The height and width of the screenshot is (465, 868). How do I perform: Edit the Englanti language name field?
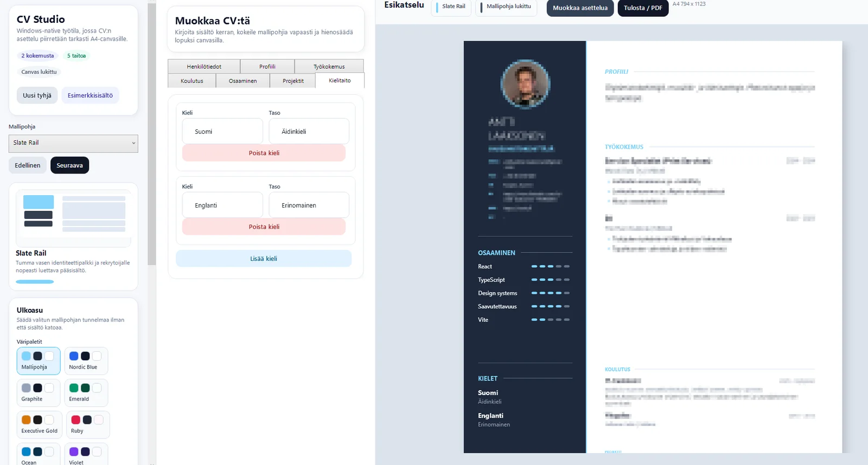point(222,205)
